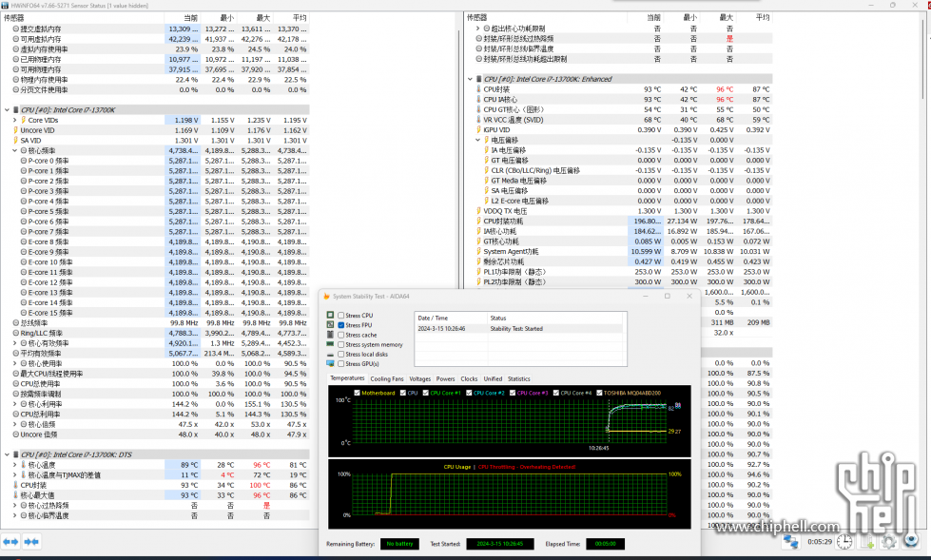Open HWiNFO network remote monitoring icon
Image resolution: width=931 pixels, height=560 pixels.
pyautogui.click(x=790, y=542)
